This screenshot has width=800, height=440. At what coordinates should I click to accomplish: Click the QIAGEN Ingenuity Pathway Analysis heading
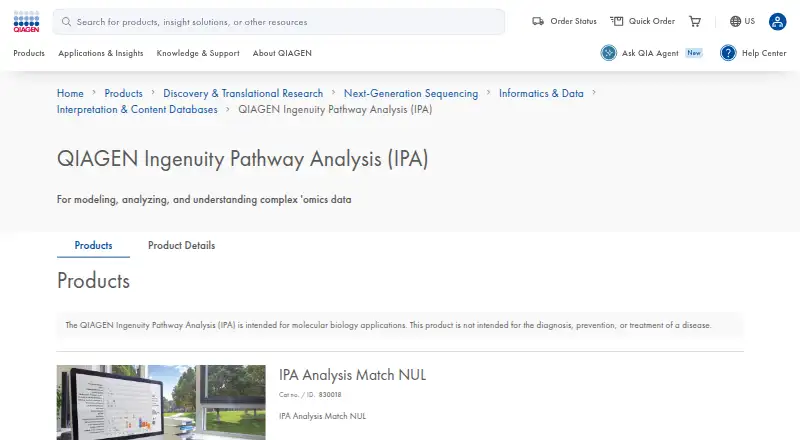242,159
